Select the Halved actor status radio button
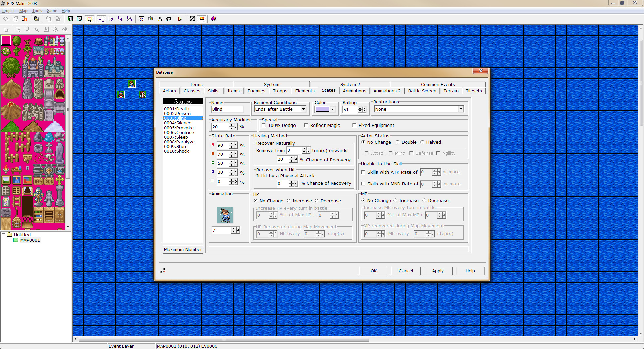 point(422,142)
